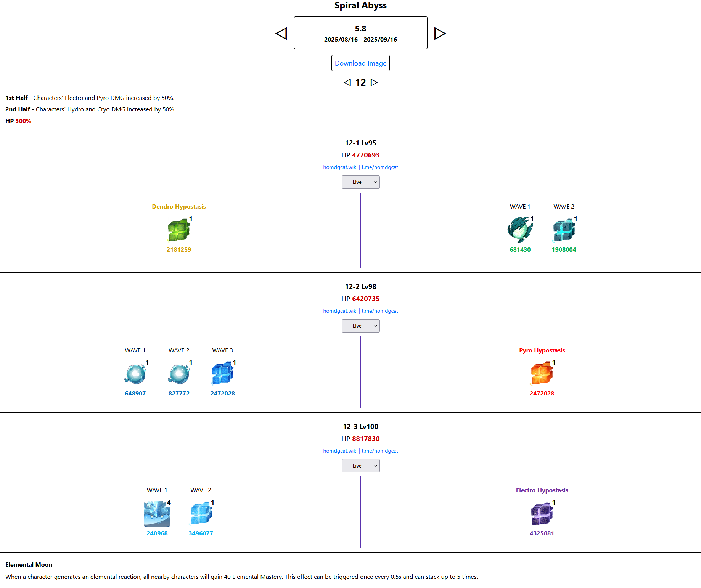Click the 12-3 Wave 2 Cryo cube icon
The width and height of the screenshot is (701, 588).
click(x=201, y=514)
